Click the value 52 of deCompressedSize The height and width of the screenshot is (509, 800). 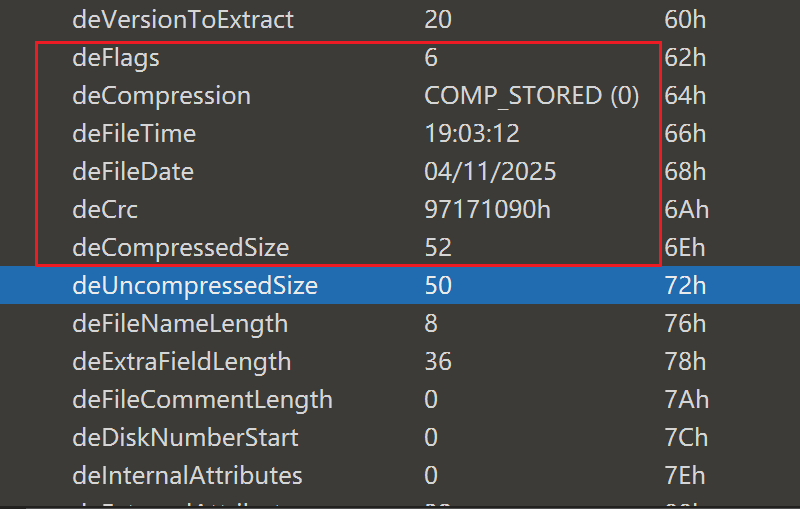click(438, 248)
